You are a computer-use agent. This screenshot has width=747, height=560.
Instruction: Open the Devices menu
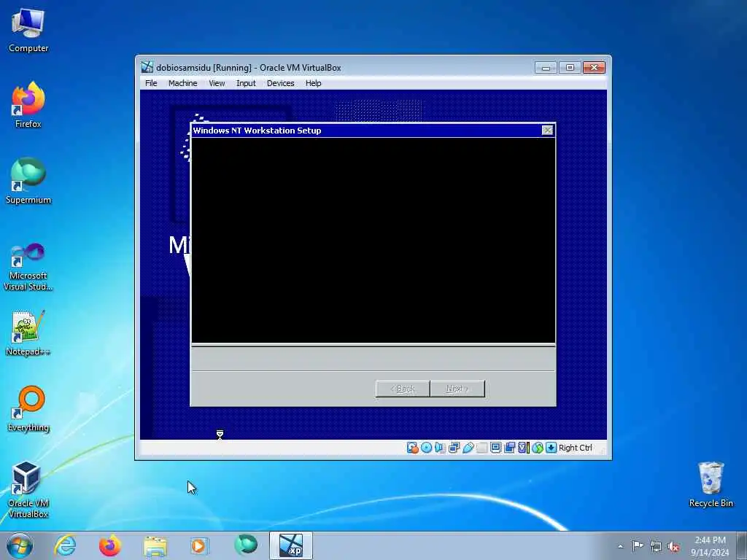point(280,83)
